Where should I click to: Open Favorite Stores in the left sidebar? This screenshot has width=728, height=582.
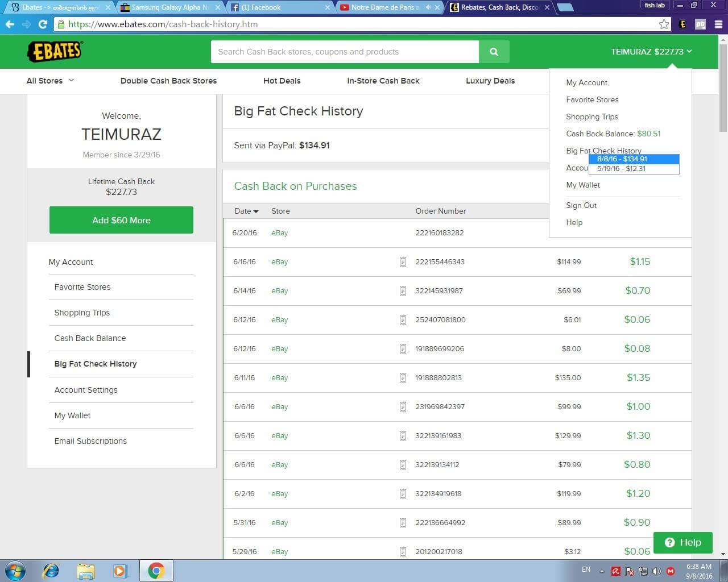click(x=82, y=287)
